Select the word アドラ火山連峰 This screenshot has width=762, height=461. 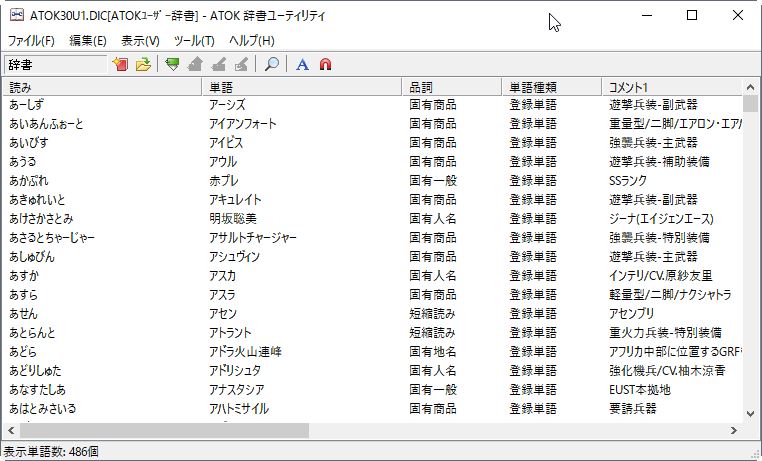coord(245,351)
